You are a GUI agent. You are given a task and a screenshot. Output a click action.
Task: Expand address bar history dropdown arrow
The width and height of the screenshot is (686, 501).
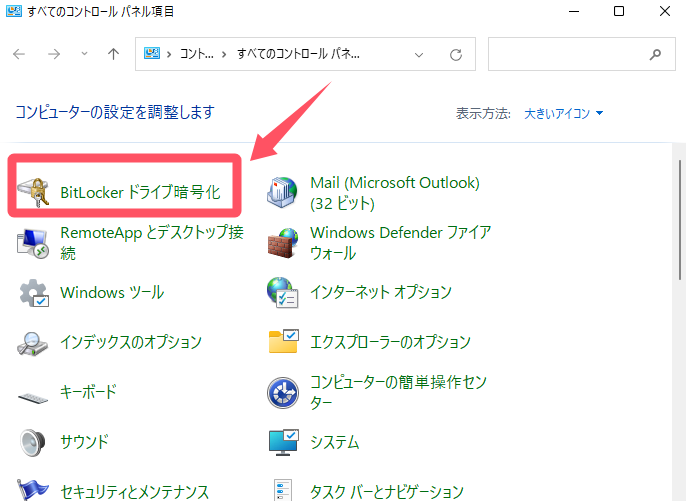[423, 55]
